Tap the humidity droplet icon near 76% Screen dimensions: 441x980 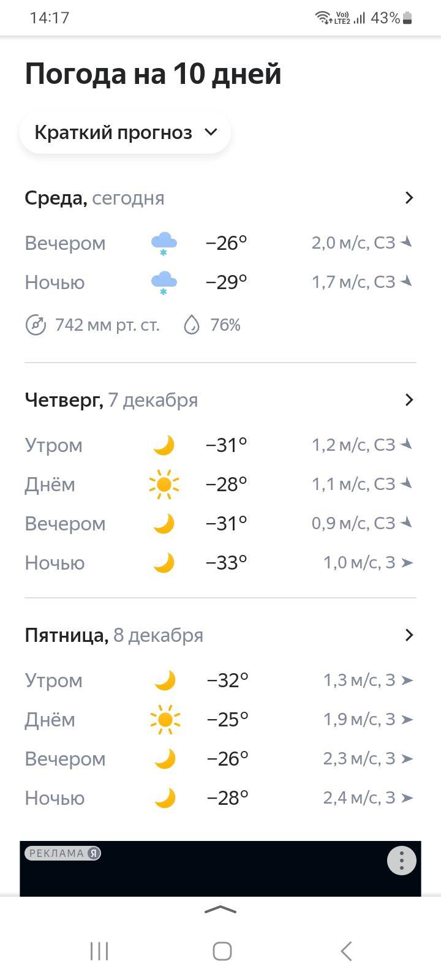click(192, 325)
